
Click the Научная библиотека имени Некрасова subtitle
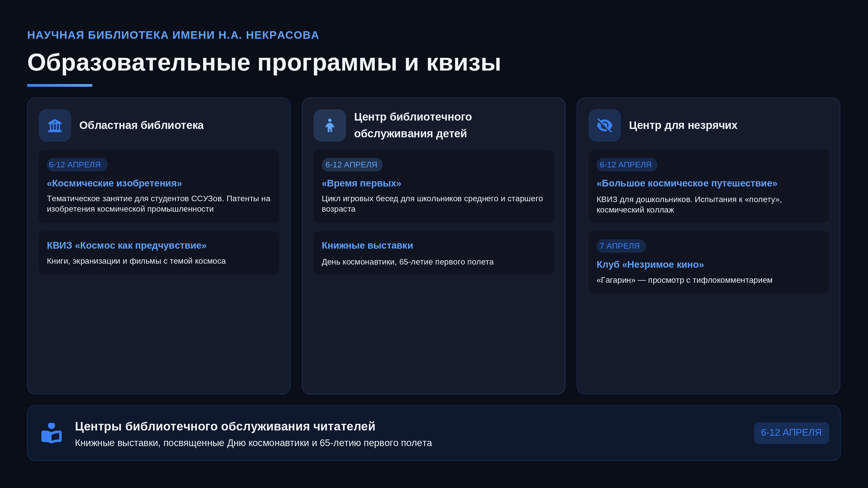tap(173, 35)
